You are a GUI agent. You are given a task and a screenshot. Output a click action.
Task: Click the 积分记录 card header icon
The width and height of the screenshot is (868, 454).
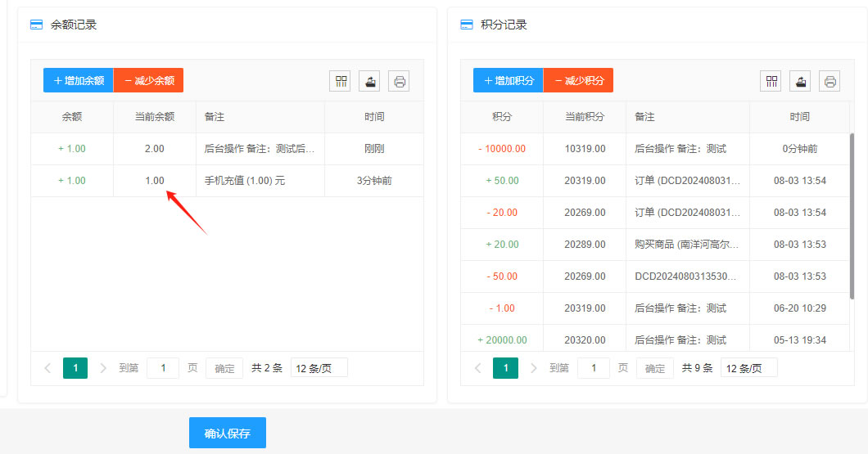467,25
